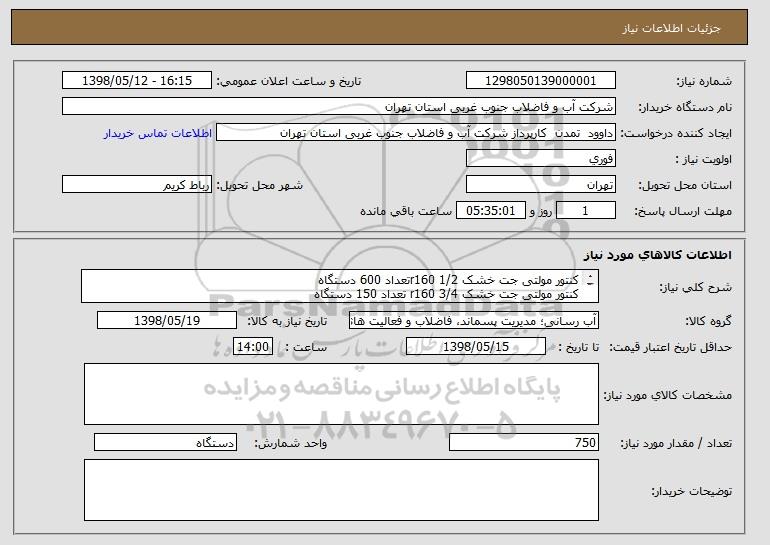Click the delivery city field رباط کریم
This screenshot has height=545, width=770.
[x=137, y=185]
